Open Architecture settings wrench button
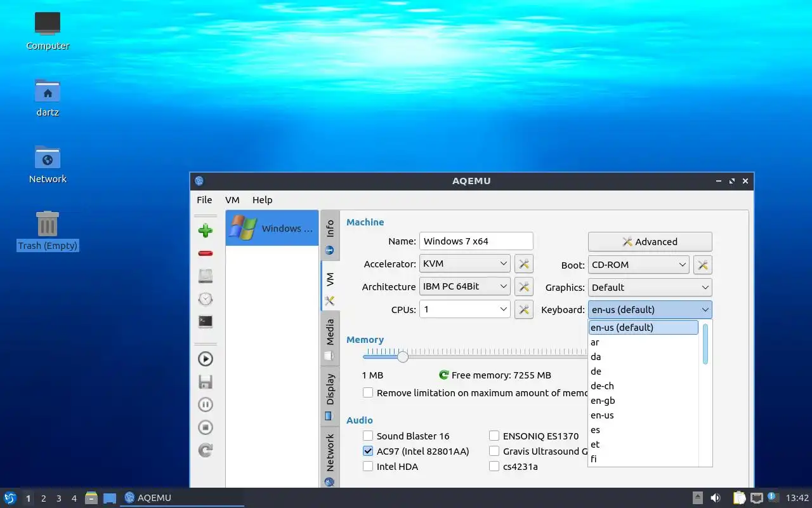The image size is (812, 508). point(523,286)
